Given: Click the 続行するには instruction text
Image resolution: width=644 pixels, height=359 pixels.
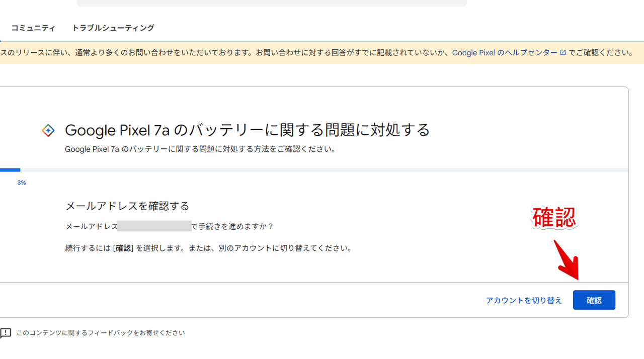Looking at the screenshot, I should coord(209,248).
